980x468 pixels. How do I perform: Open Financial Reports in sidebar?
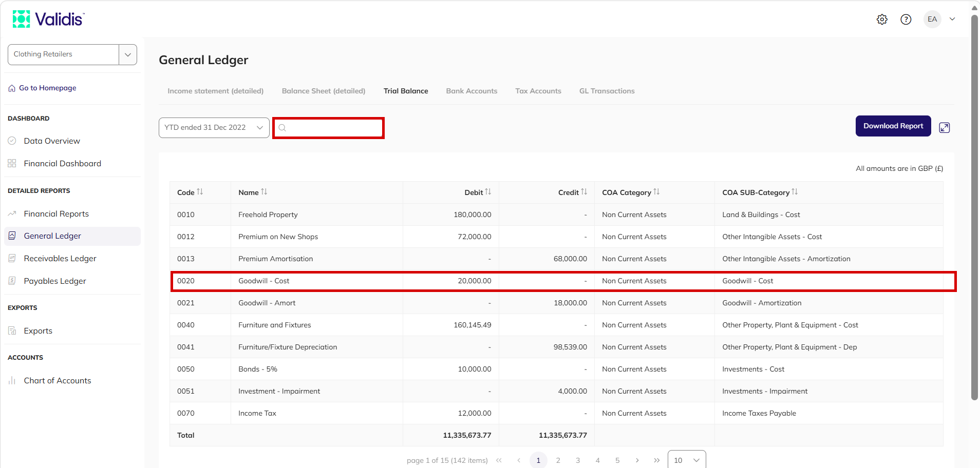point(56,214)
